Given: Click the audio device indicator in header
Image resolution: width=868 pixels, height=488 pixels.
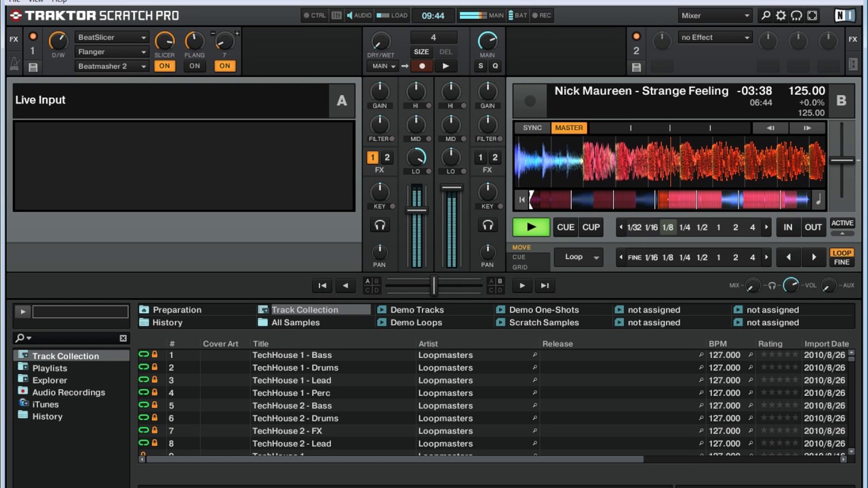Looking at the screenshot, I should 359,16.
